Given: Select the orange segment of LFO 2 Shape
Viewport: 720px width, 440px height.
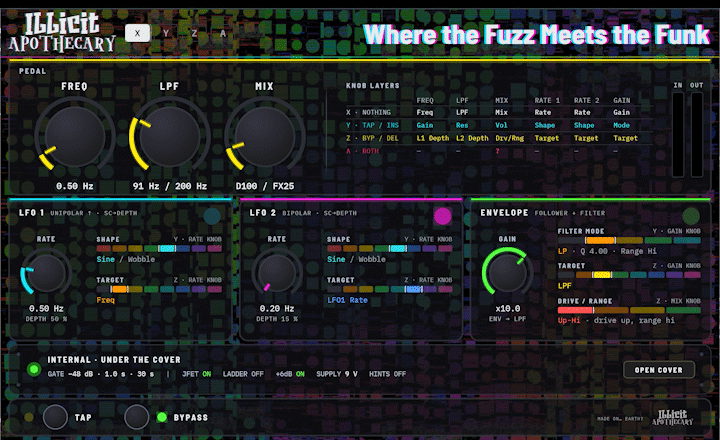Looking at the screenshot, I should [350, 248].
